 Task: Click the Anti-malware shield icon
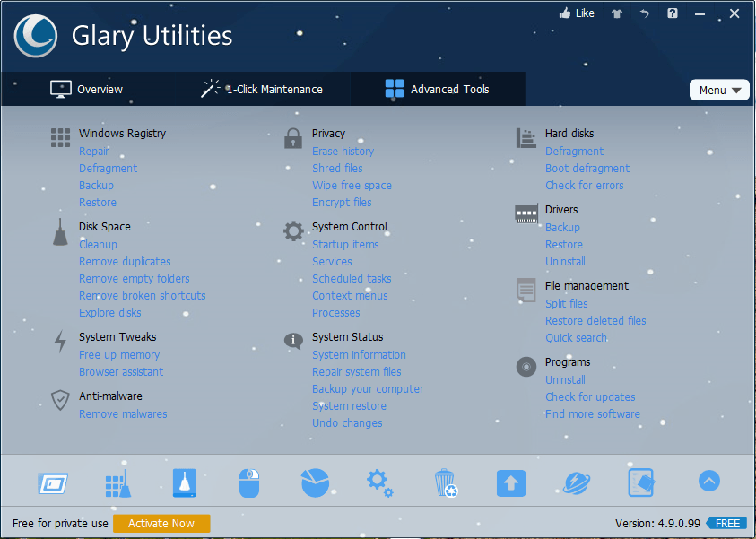(x=60, y=400)
